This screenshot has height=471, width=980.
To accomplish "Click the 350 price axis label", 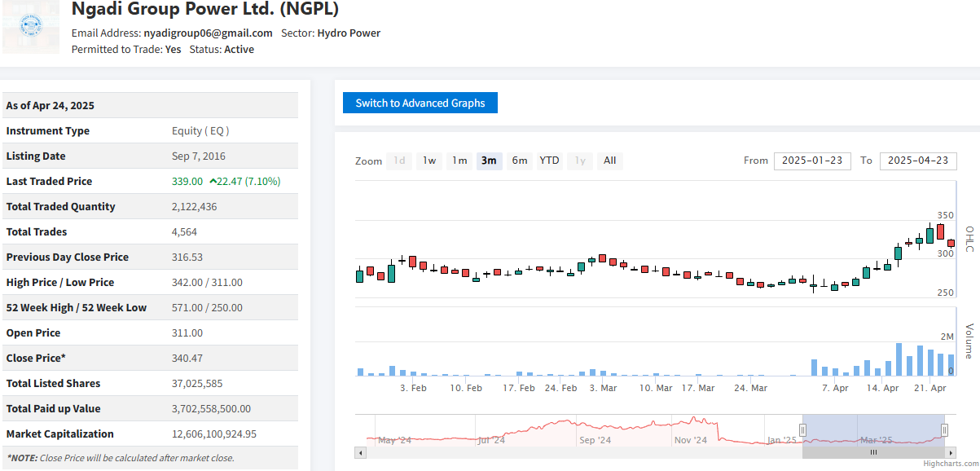I will pos(945,214).
